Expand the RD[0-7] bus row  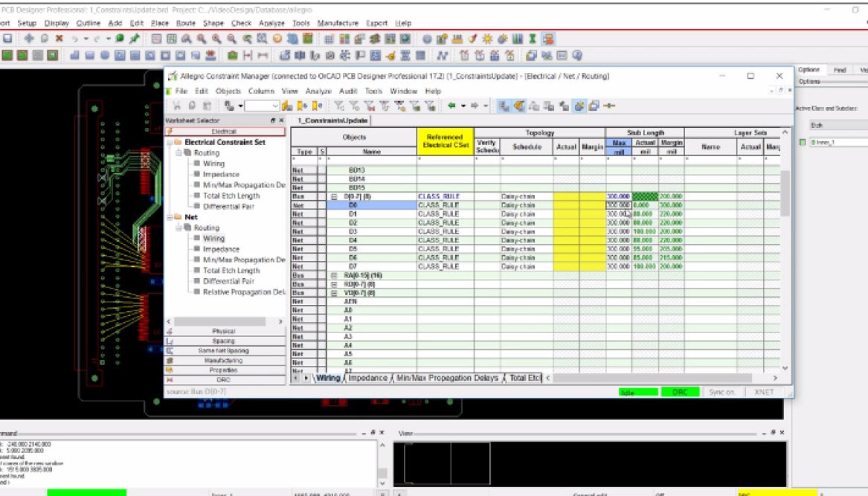pyautogui.click(x=334, y=284)
